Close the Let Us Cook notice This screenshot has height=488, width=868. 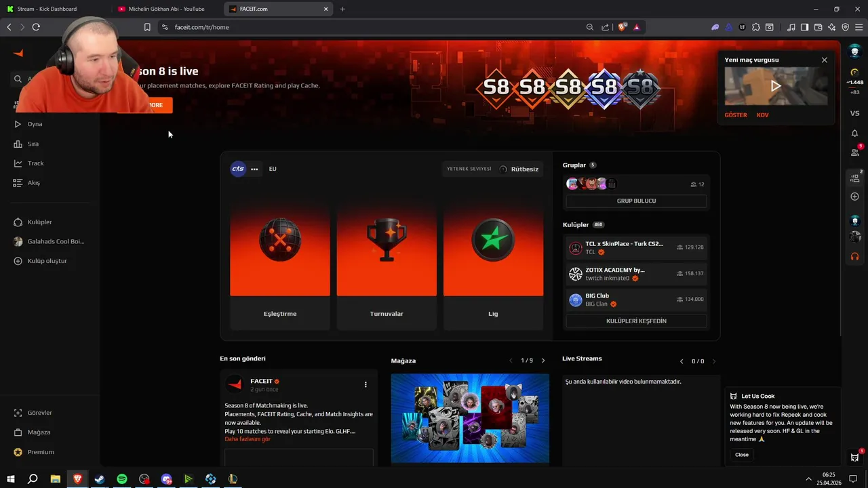[x=742, y=455]
